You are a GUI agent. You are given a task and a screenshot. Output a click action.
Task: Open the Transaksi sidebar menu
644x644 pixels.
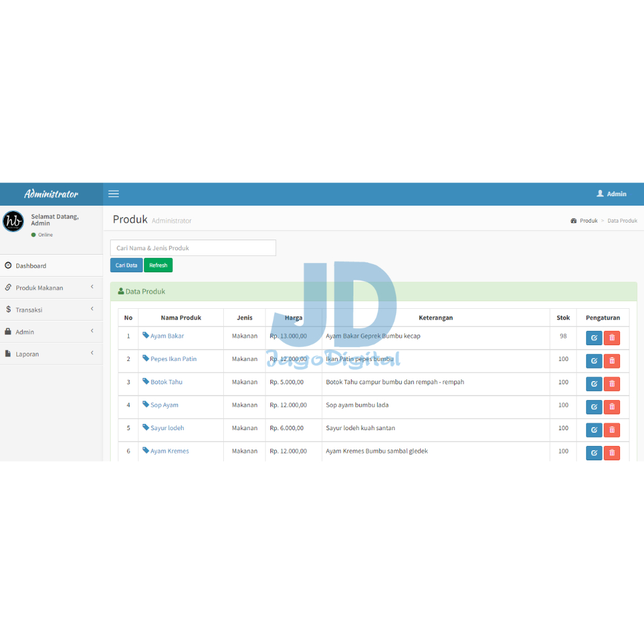52,309
